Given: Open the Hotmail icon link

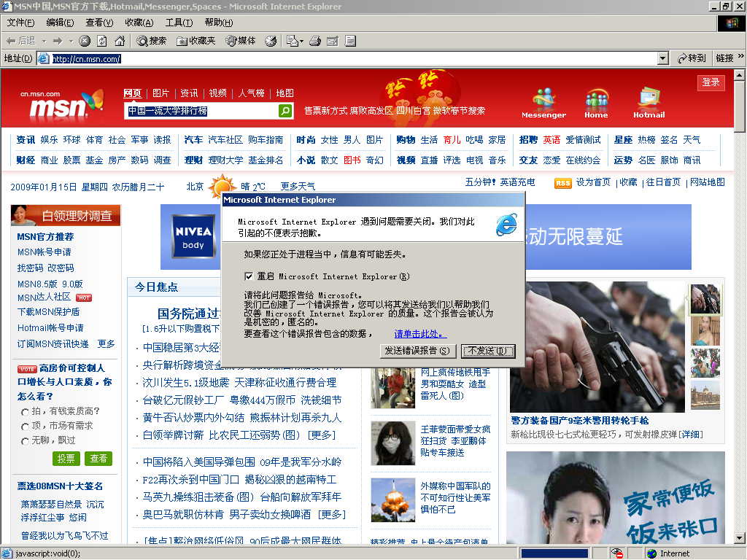Looking at the screenshot, I should point(649,103).
